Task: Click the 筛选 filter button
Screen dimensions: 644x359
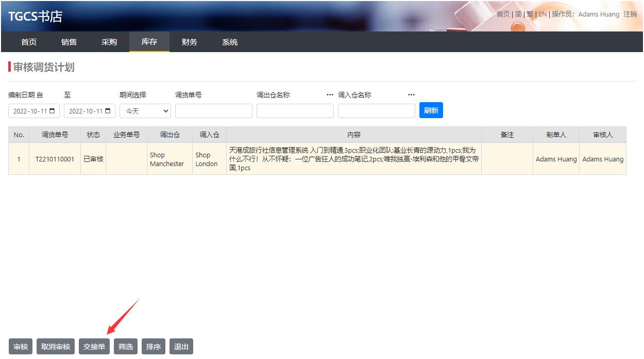Action: pyautogui.click(x=126, y=347)
